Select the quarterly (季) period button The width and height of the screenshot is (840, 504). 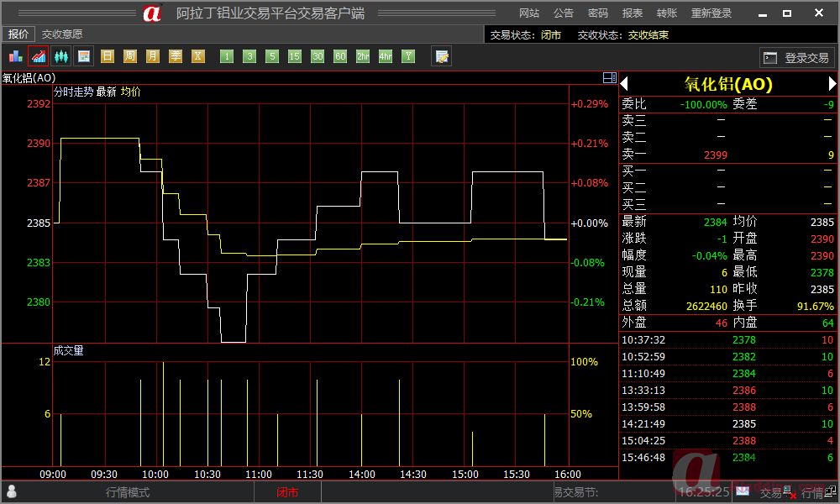[176, 56]
